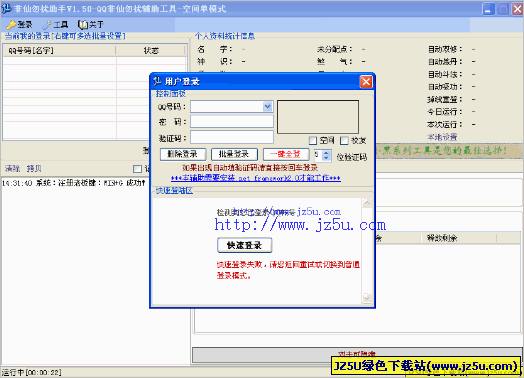524x378 pixels.
Task: Click the 本次运行 statistic label
Action: point(445,124)
